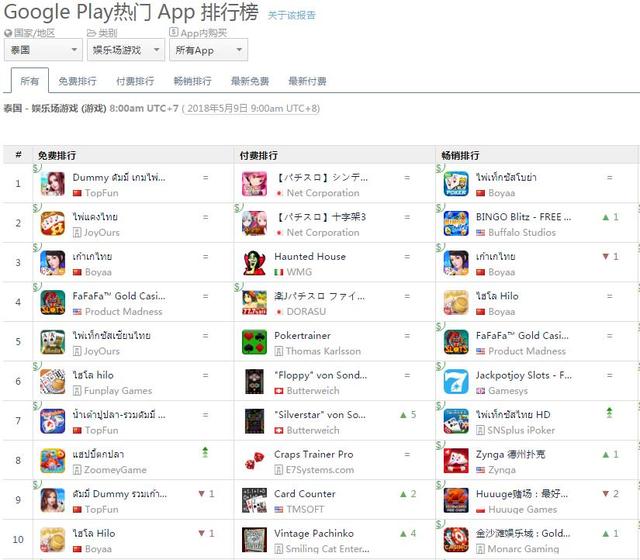Click the Haunted House app icon
This screenshot has height=560, width=640.
click(x=254, y=263)
